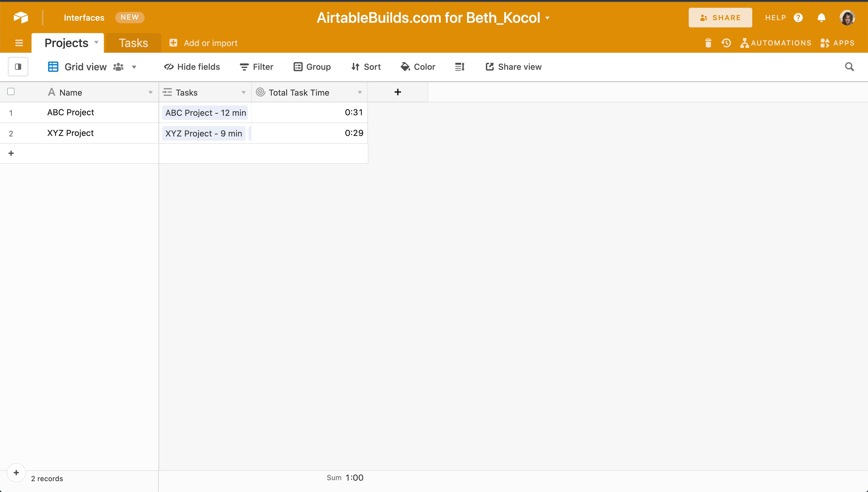Open the ABC Project - 12 min linked record
This screenshot has width=868, height=492.
[205, 113]
